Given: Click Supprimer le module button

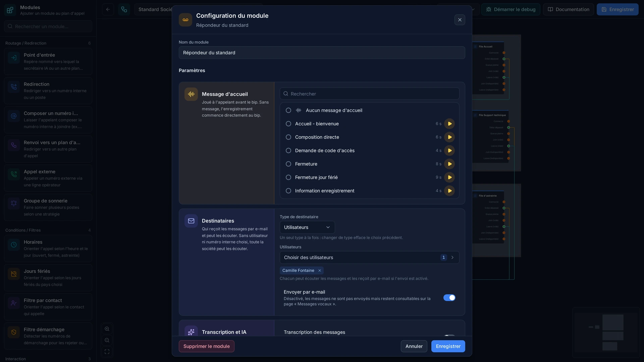Looking at the screenshot, I should (207, 346).
